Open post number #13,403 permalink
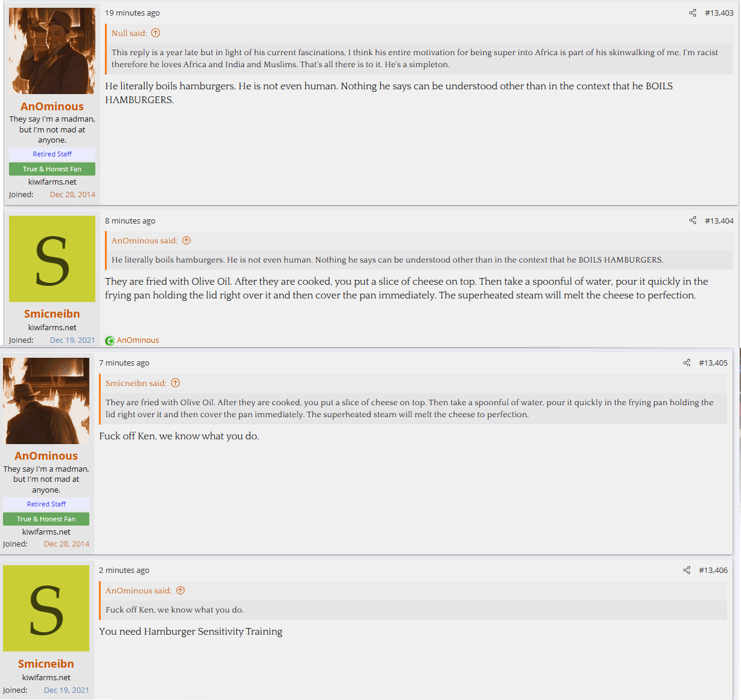The width and height of the screenshot is (741, 700). coord(719,13)
